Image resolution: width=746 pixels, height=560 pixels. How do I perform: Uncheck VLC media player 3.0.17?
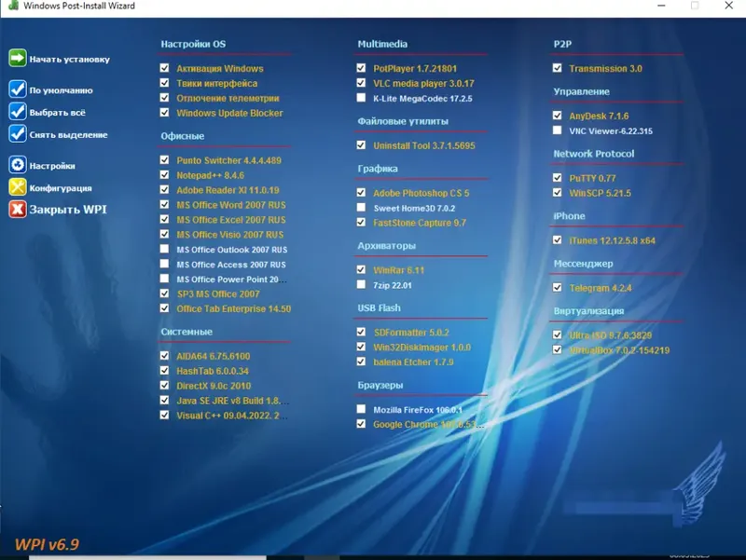point(361,82)
